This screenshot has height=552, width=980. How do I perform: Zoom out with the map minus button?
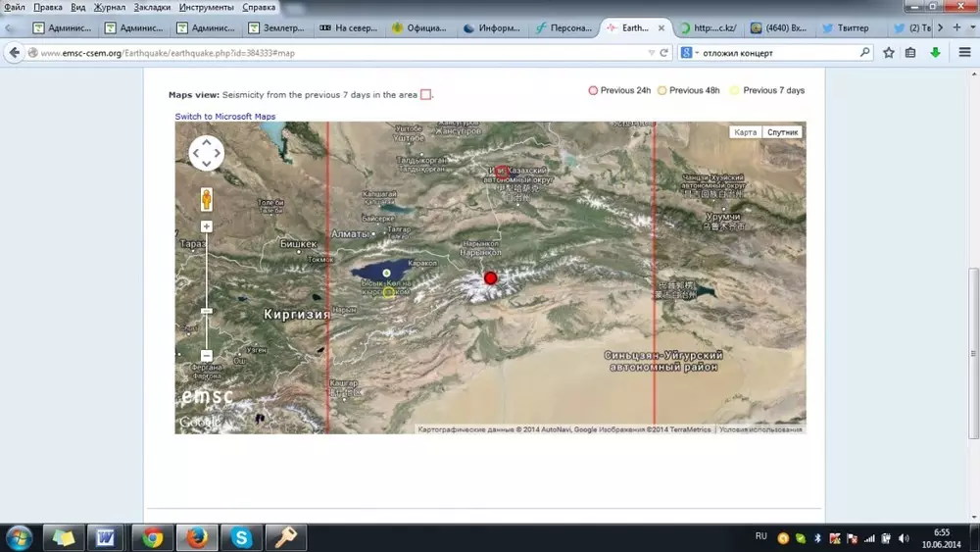click(207, 355)
